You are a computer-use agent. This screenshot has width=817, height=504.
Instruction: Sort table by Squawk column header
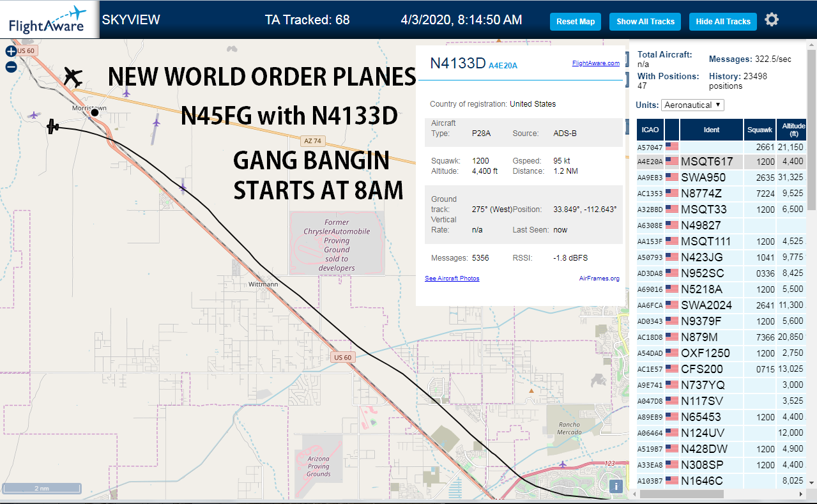[x=760, y=130]
